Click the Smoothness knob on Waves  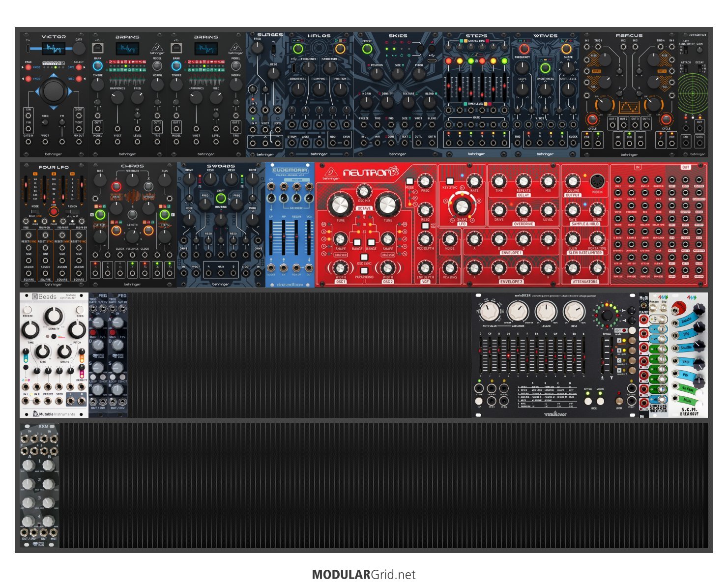click(x=545, y=89)
